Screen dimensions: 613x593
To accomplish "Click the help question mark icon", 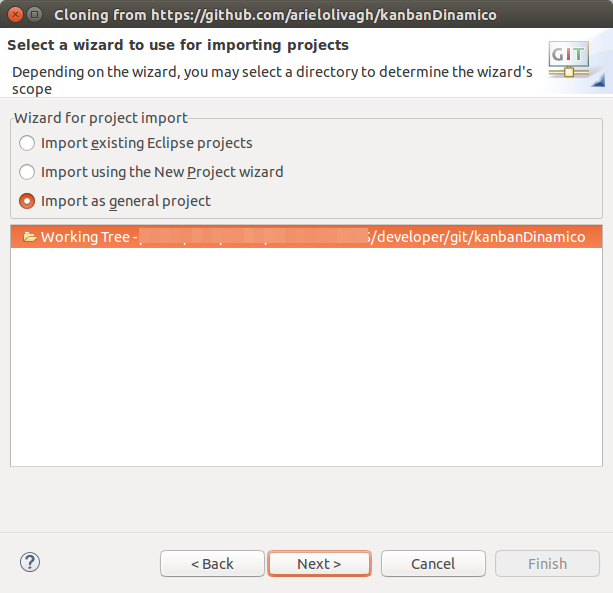I will pyautogui.click(x=30, y=563).
